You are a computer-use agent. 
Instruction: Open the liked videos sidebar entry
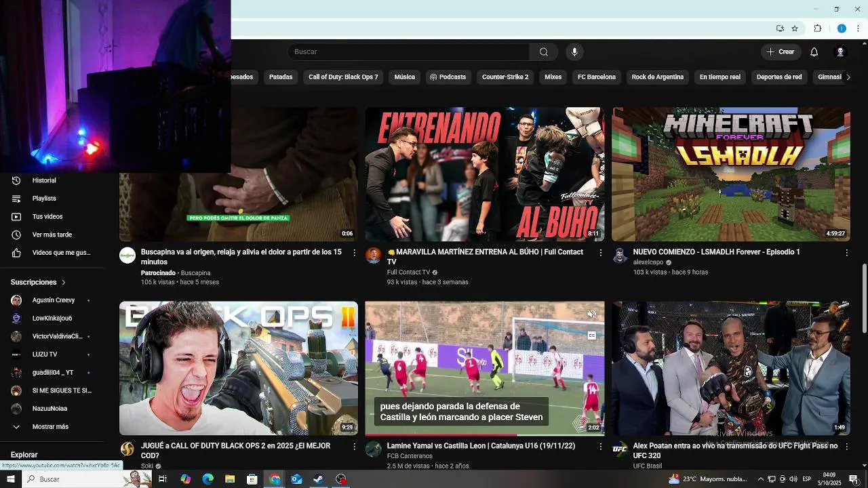click(52, 253)
